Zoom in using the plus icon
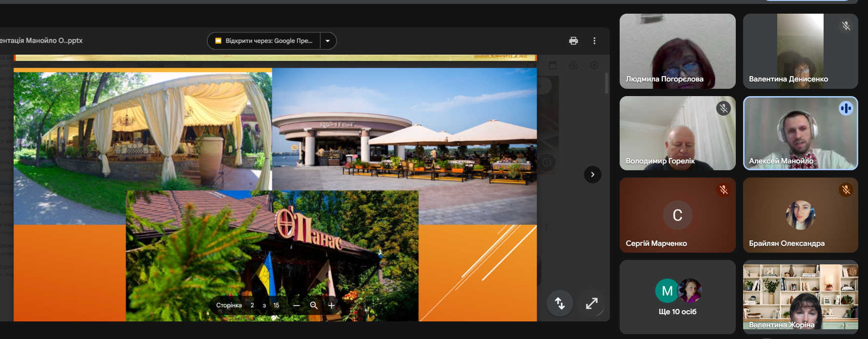 coord(331,305)
